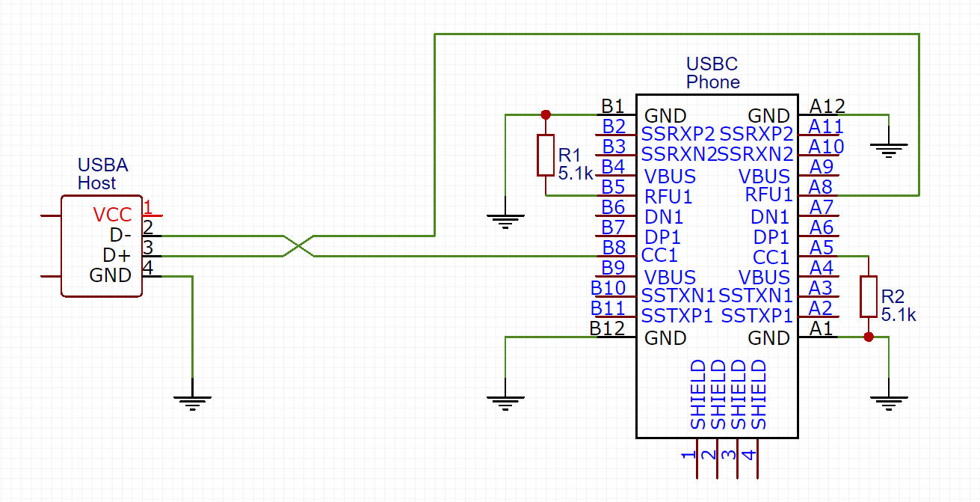
Task: Select pin label A2
Action: pyautogui.click(x=821, y=307)
